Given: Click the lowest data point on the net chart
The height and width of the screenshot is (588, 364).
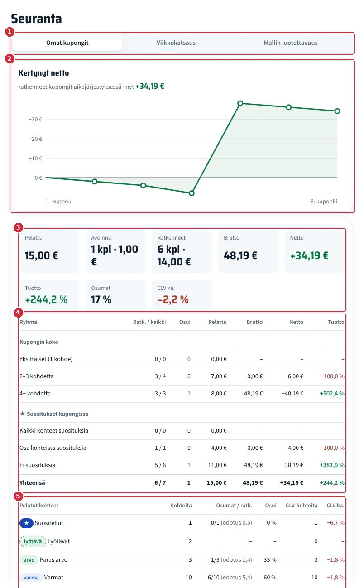Looking at the screenshot, I should pyautogui.click(x=192, y=193).
